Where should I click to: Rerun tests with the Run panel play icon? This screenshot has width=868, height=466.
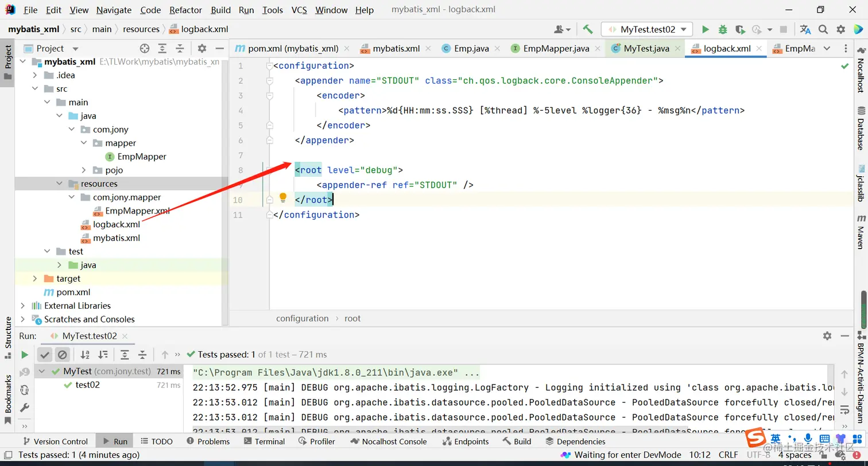25,355
